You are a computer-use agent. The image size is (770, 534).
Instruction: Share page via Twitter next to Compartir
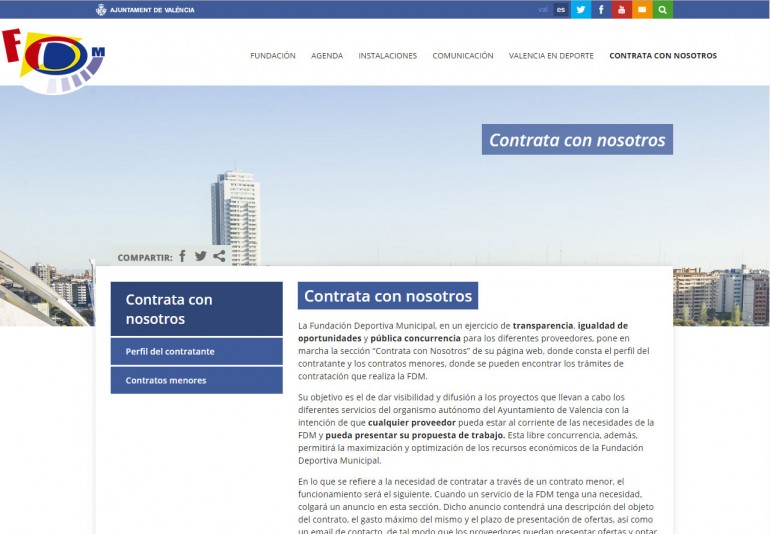200,256
